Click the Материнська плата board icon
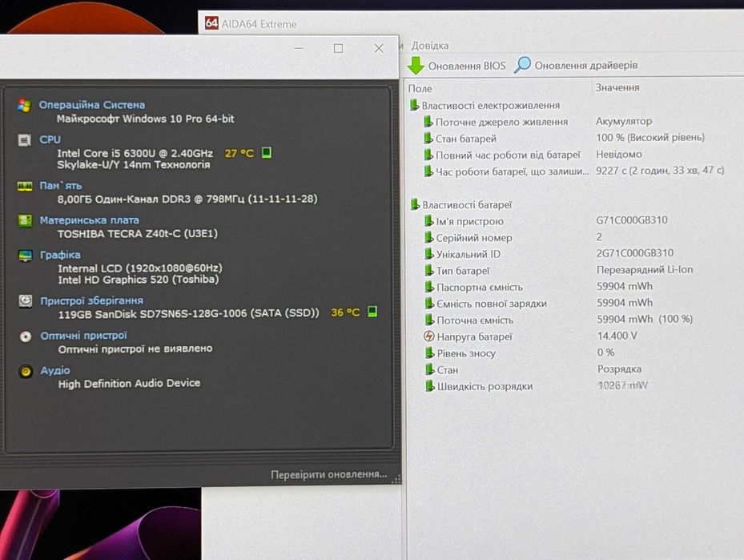Image resolution: width=744 pixels, height=560 pixels. 25,220
